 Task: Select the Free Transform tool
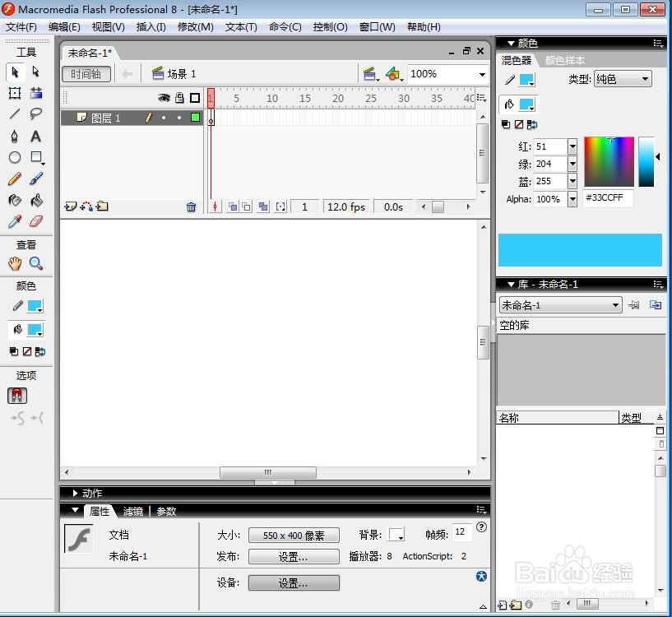(15, 93)
